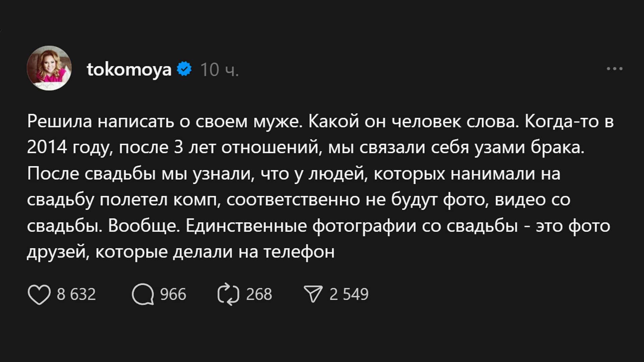Click the 268 reposts count
Image resolution: width=644 pixels, height=362 pixels.
pos(259,294)
